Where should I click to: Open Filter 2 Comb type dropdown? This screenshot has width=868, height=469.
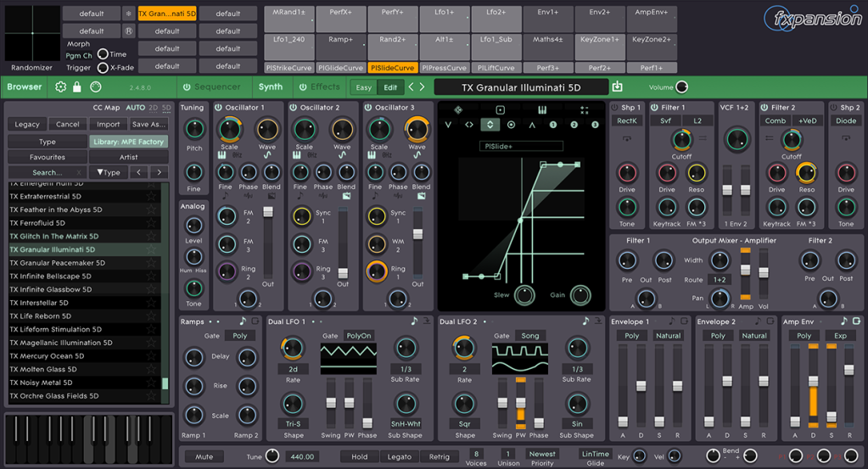click(776, 121)
